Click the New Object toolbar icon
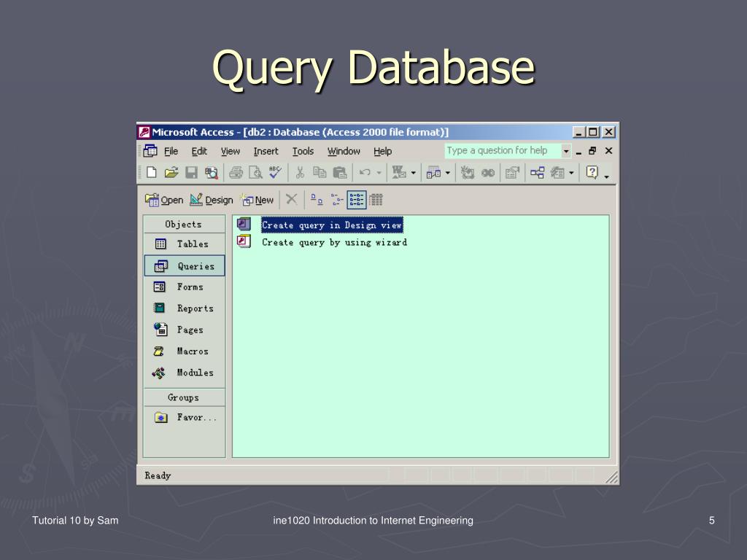The image size is (747, 560). click(557, 173)
